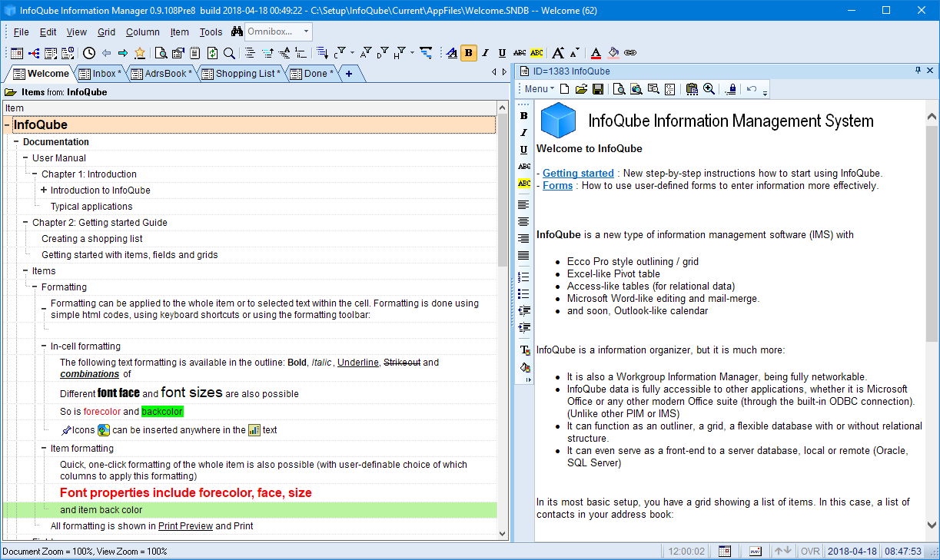
Task: Click bold B in editor side toolbar
Action: (x=524, y=116)
